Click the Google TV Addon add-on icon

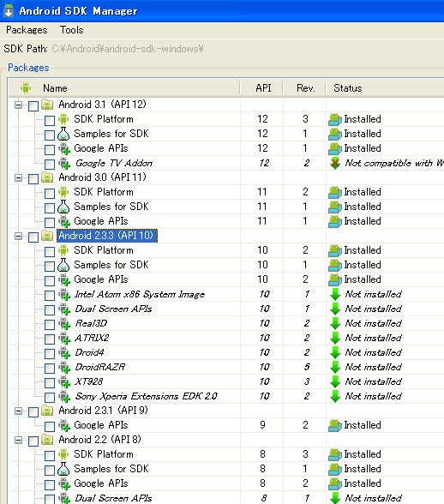click(x=64, y=163)
